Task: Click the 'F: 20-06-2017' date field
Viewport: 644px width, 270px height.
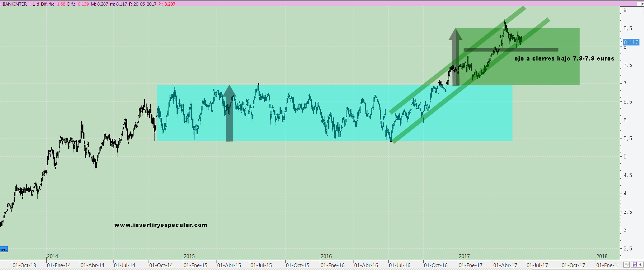Action: (x=142, y=4)
